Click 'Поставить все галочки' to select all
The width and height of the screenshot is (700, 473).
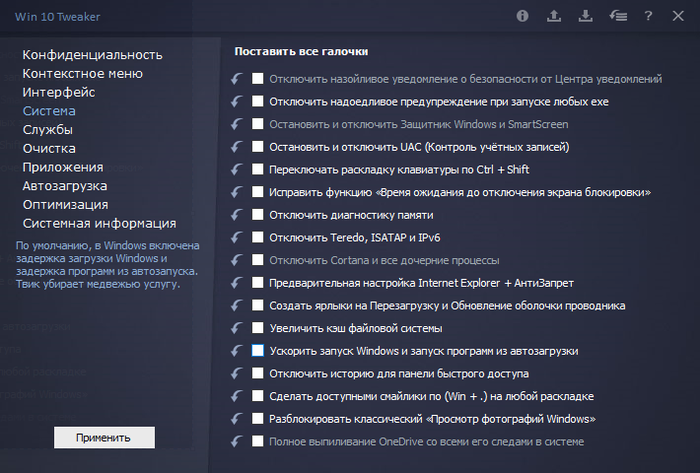[301, 51]
